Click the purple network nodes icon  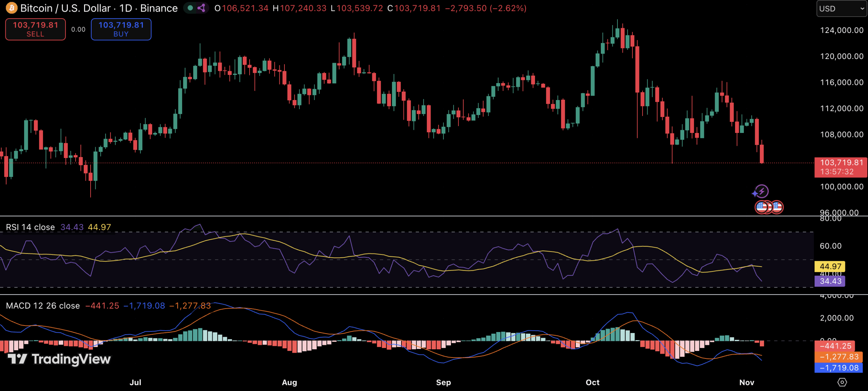pos(201,8)
